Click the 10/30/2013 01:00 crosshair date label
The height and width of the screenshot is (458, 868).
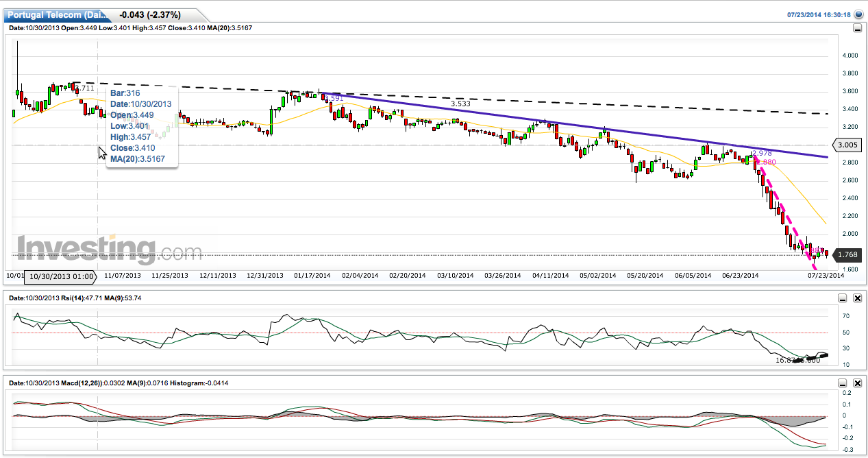coord(62,276)
